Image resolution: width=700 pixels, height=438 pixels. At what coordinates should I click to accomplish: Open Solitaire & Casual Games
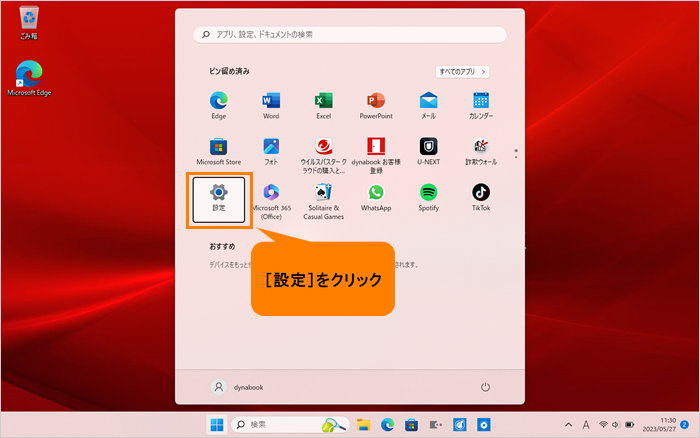(324, 202)
